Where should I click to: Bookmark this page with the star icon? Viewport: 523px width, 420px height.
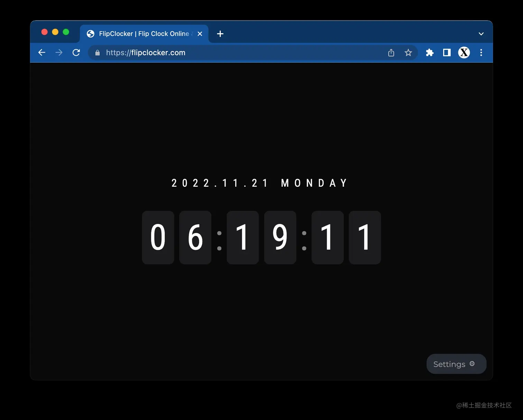(408, 53)
